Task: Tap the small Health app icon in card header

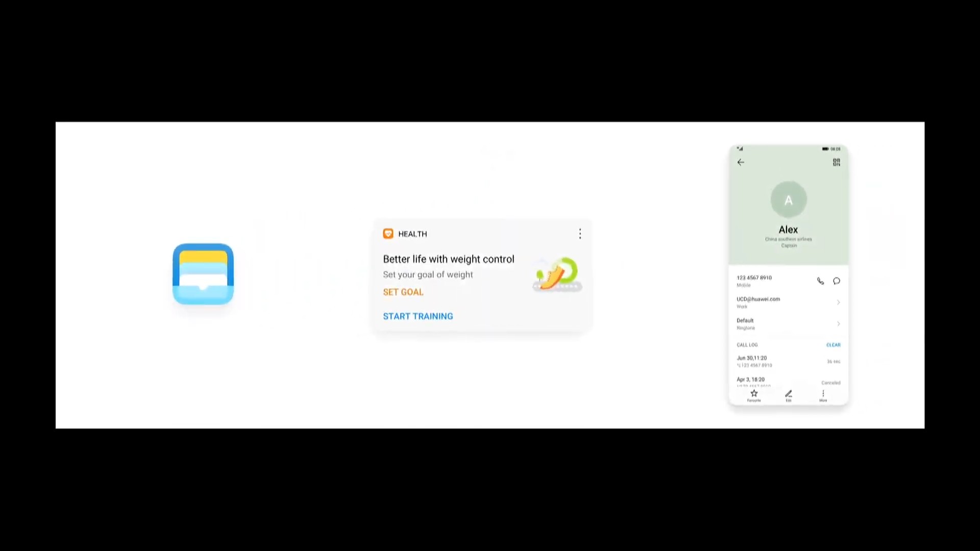Action: (388, 234)
